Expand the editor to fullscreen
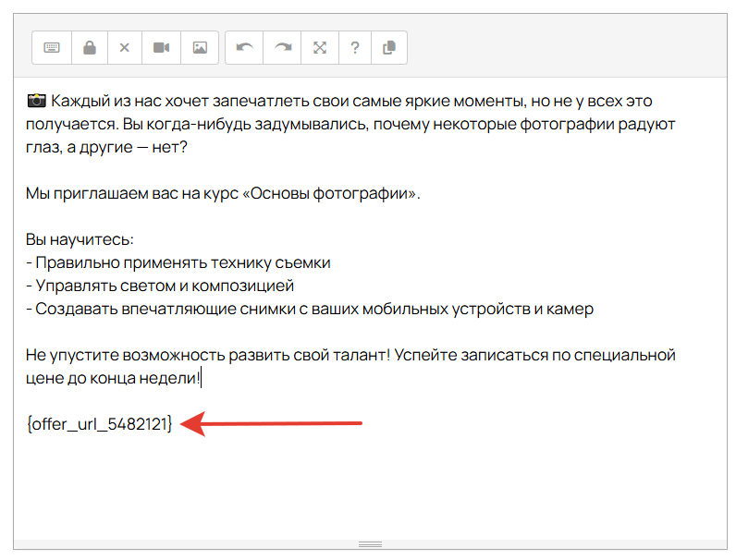The image size is (736, 560). click(x=320, y=47)
